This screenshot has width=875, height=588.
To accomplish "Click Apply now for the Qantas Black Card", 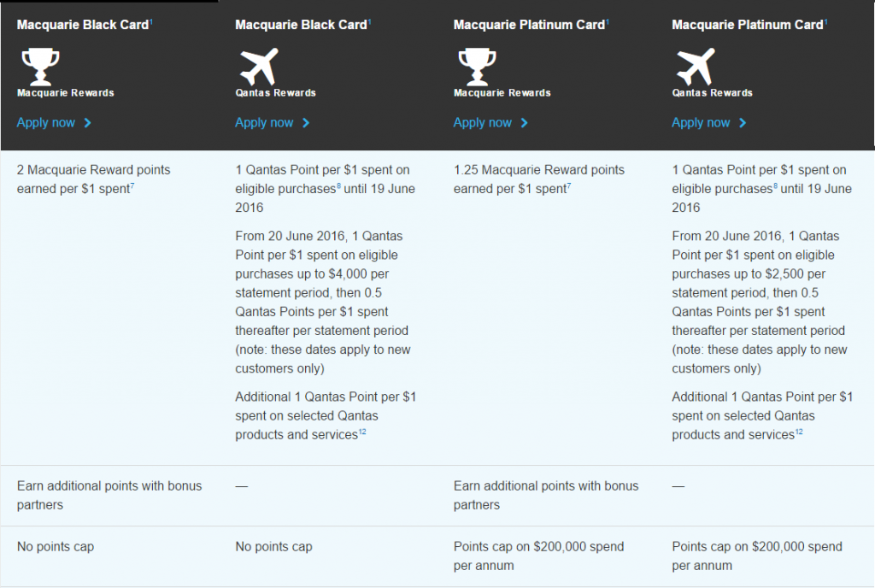I will click(x=262, y=122).
